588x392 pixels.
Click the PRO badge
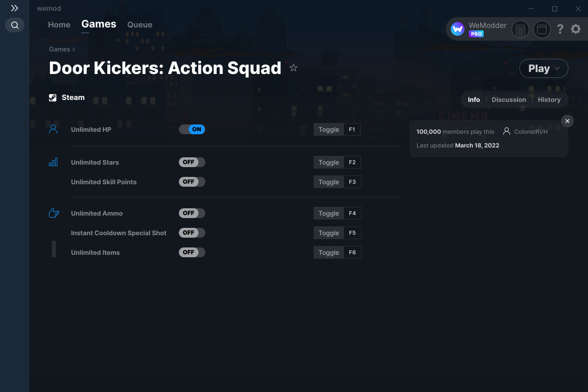(476, 34)
